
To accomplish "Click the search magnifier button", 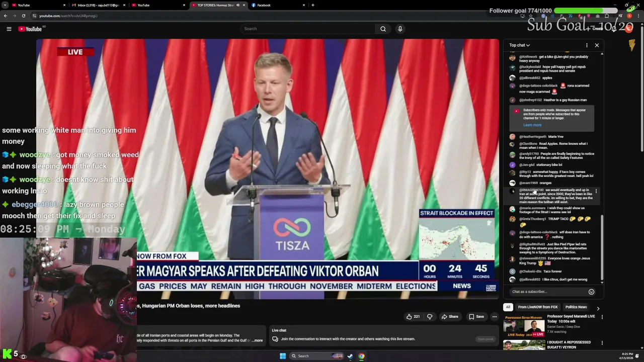I will coord(383,29).
